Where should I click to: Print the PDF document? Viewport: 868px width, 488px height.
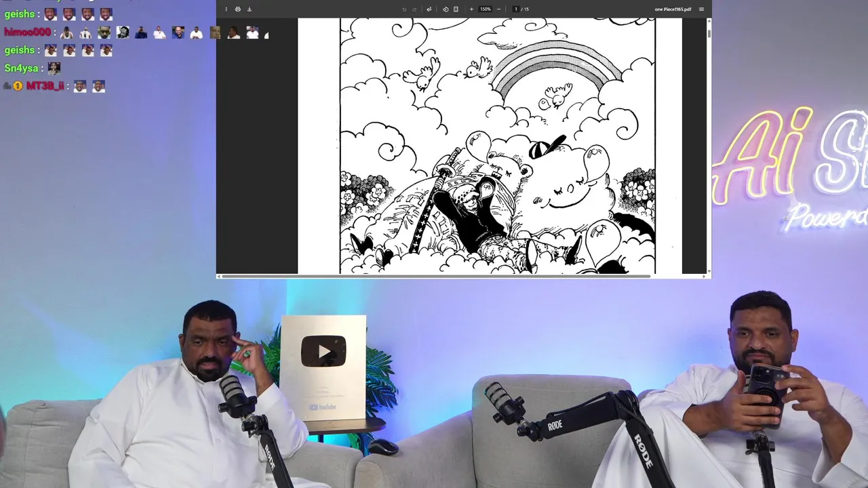coord(238,9)
